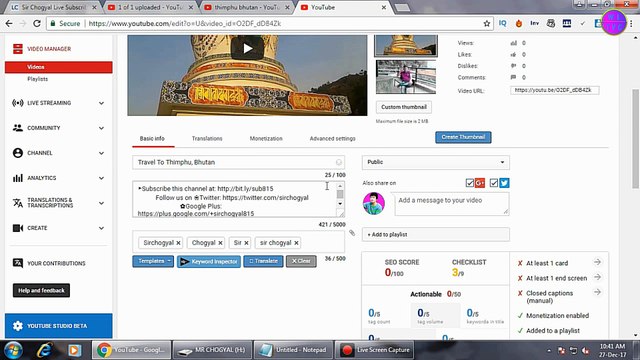The image size is (640, 360).
Task: Click the Google Plus share icon
Action: (480, 183)
